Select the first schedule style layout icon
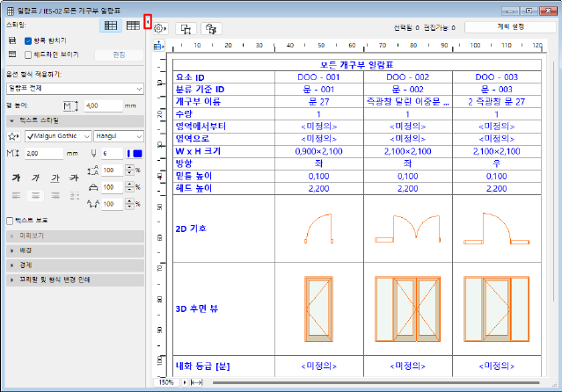 point(112,26)
